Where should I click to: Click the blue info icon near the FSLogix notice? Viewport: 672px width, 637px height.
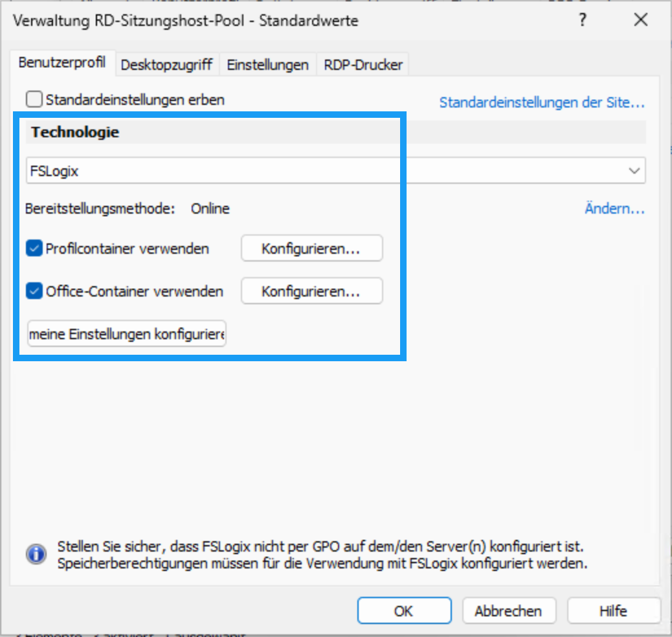click(36, 555)
